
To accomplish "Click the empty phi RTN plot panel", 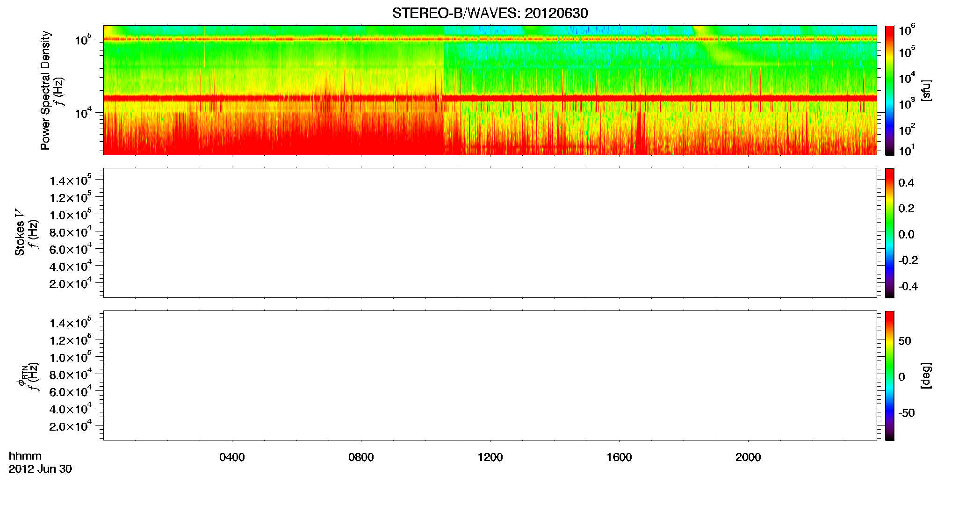I will pyautogui.click(x=490, y=375).
